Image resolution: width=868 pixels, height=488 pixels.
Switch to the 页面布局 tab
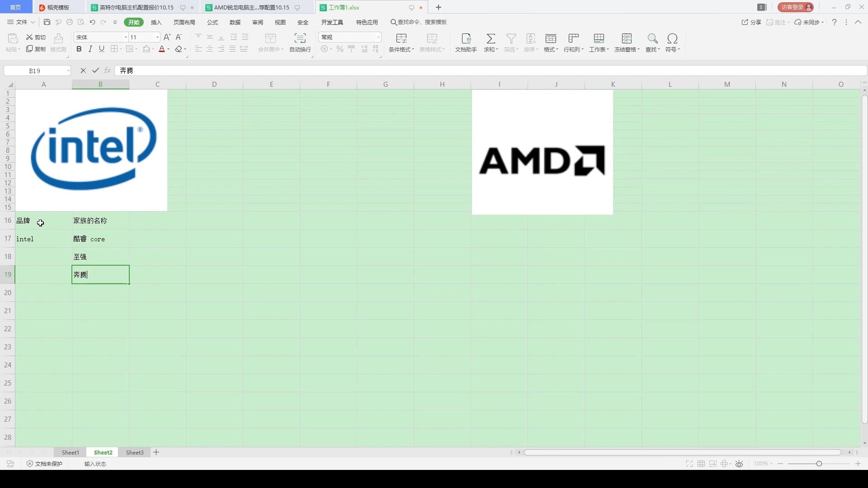[184, 22]
